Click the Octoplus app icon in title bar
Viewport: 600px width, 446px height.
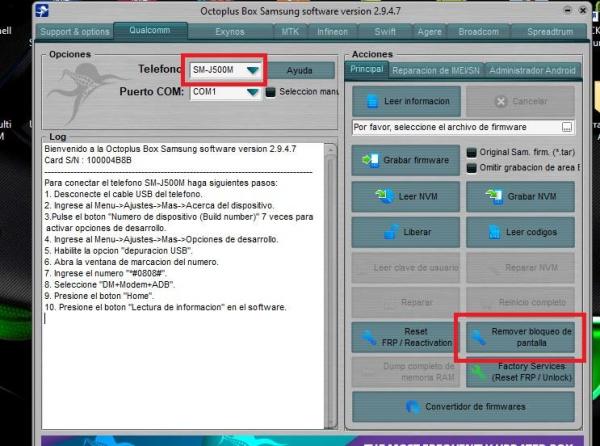tap(42, 10)
